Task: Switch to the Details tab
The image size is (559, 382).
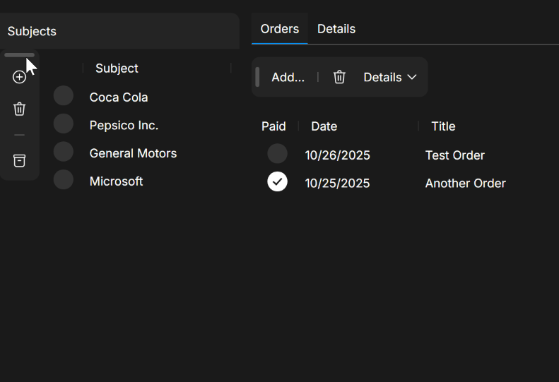Action: [336, 29]
